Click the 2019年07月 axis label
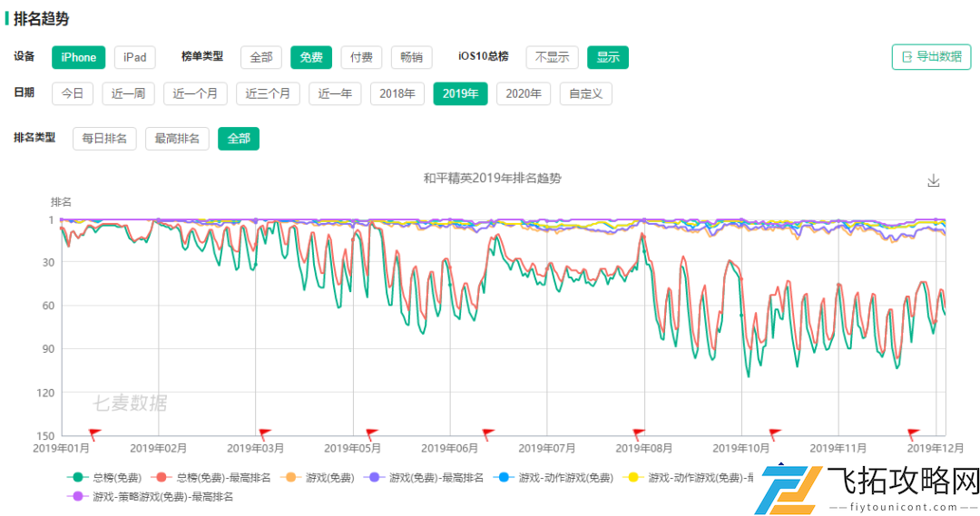Viewport: 980px width, 516px height. coord(547,449)
